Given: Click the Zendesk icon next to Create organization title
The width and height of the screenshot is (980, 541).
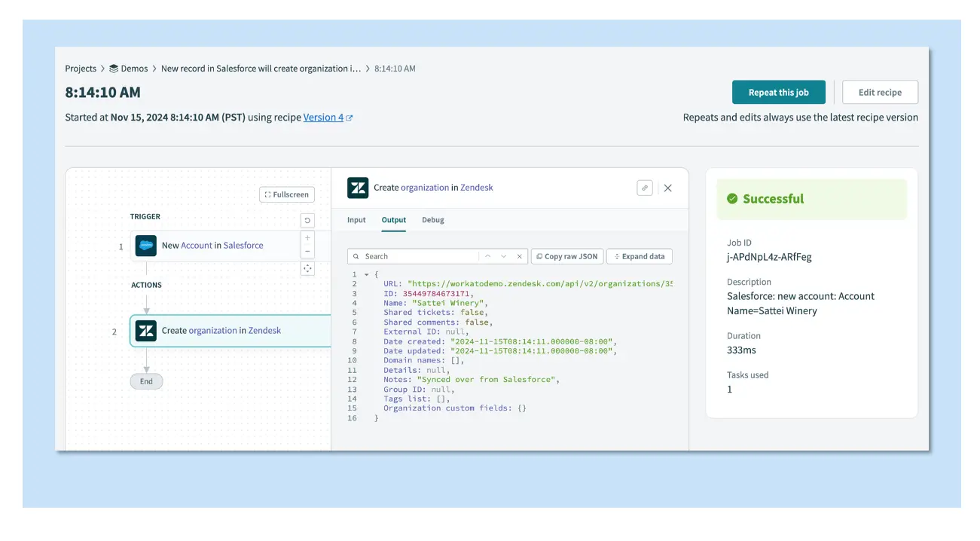Looking at the screenshot, I should pos(356,187).
